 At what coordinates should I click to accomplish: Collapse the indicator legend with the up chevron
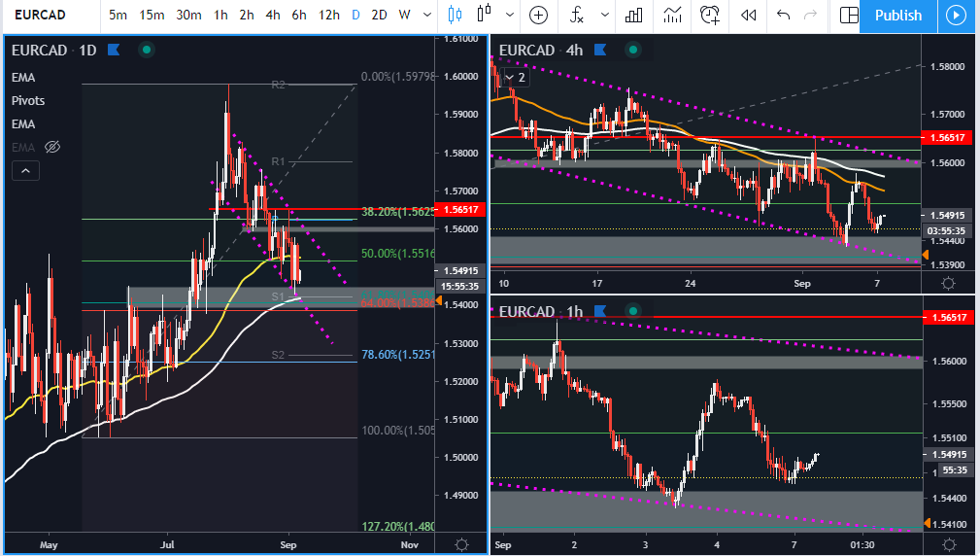click(x=25, y=170)
